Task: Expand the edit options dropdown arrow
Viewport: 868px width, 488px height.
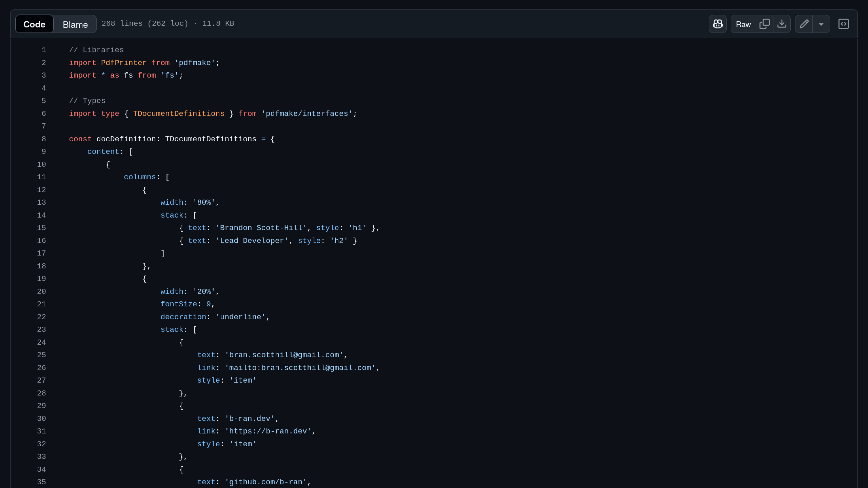Action: (x=821, y=24)
